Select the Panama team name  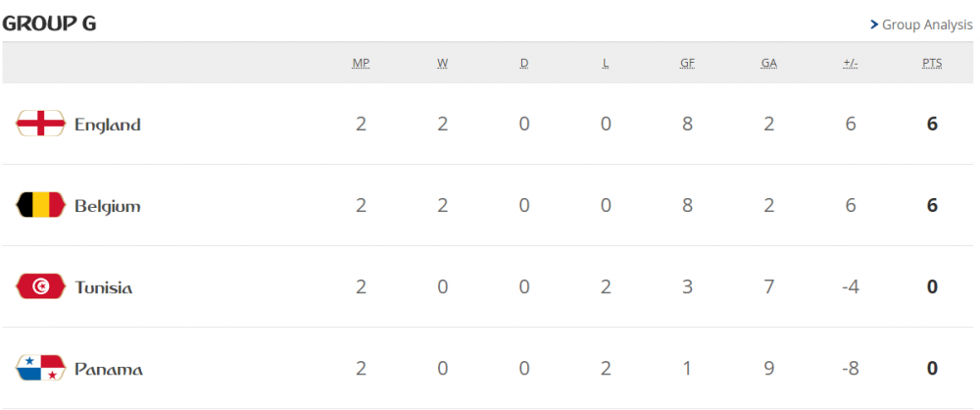(x=109, y=369)
